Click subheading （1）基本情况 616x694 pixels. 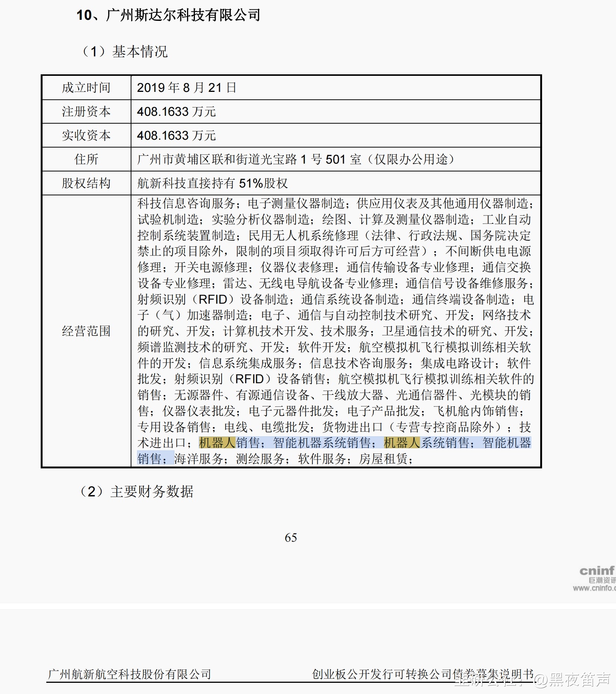pyautogui.click(x=124, y=52)
